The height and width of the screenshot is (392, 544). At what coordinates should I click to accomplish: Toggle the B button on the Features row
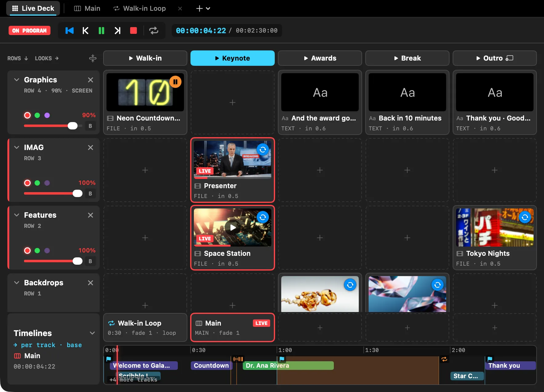coord(90,261)
